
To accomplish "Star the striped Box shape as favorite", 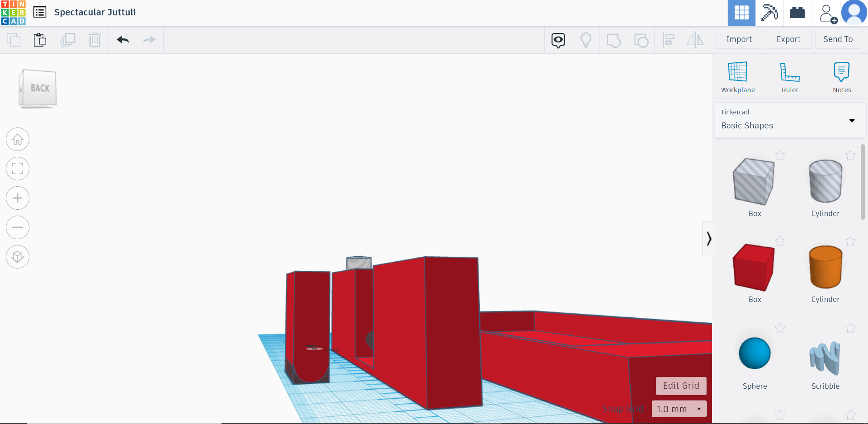I will (x=780, y=155).
